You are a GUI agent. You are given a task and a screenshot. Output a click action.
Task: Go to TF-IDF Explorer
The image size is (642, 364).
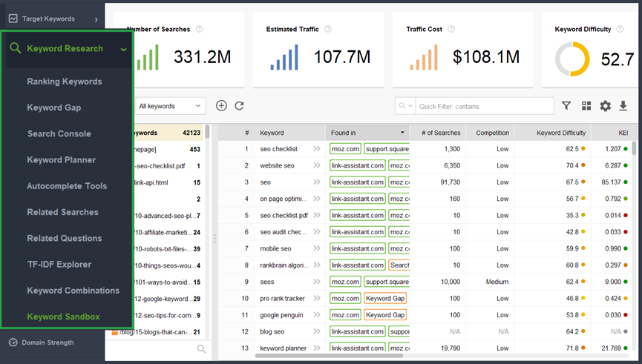point(59,264)
